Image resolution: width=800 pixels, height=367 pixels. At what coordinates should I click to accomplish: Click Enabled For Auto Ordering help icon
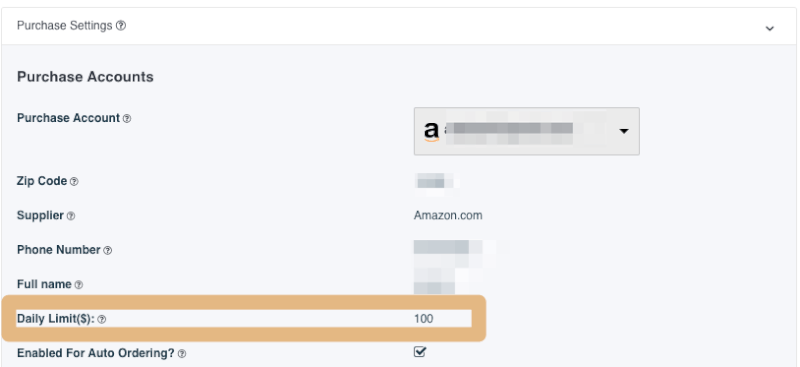pos(182,354)
